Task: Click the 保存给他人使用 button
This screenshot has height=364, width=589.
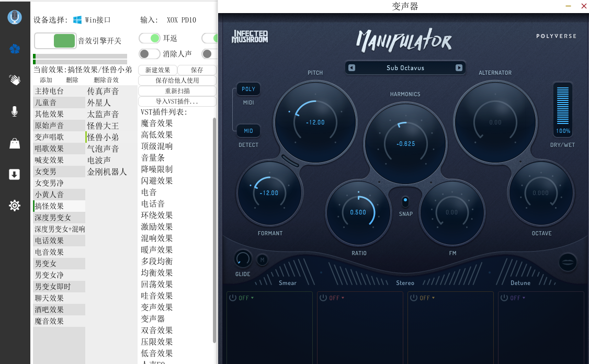Action: tap(177, 81)
